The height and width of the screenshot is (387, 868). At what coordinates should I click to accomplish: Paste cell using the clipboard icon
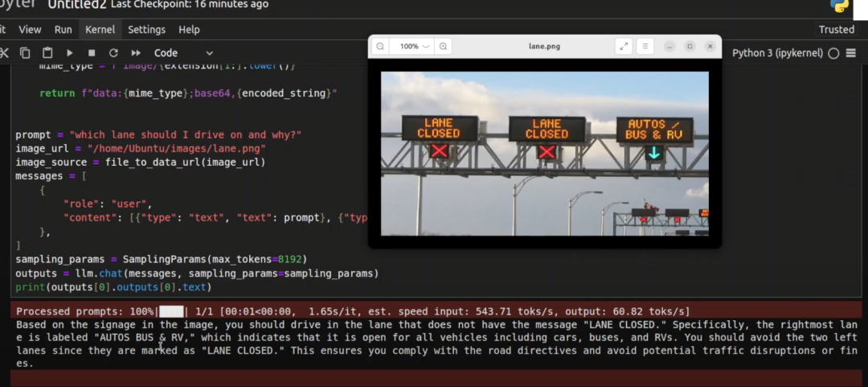click(x=47, y=53)
